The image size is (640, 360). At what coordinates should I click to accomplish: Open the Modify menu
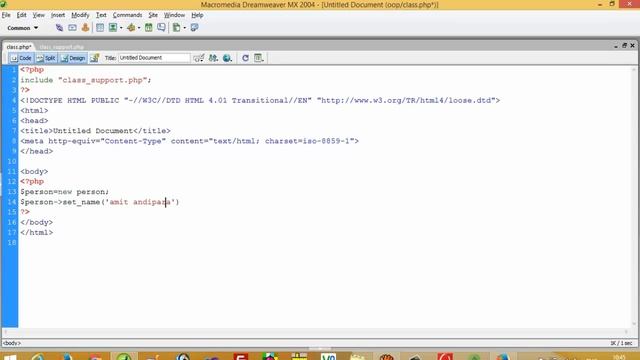click(x=80, y=15)
